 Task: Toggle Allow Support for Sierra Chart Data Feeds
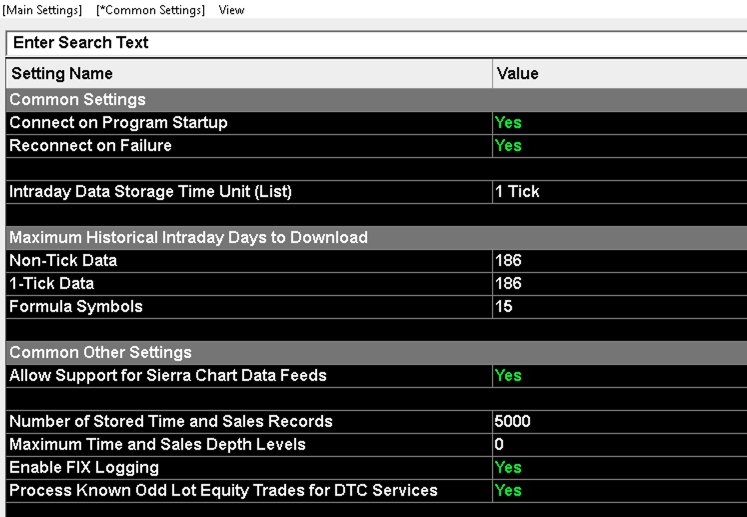[619, 375]
